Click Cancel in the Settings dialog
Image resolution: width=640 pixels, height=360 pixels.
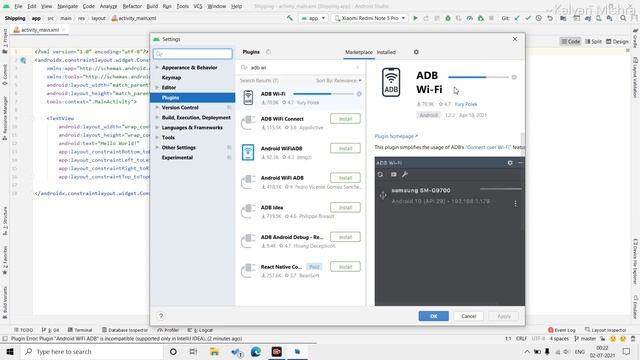(469, 316)
